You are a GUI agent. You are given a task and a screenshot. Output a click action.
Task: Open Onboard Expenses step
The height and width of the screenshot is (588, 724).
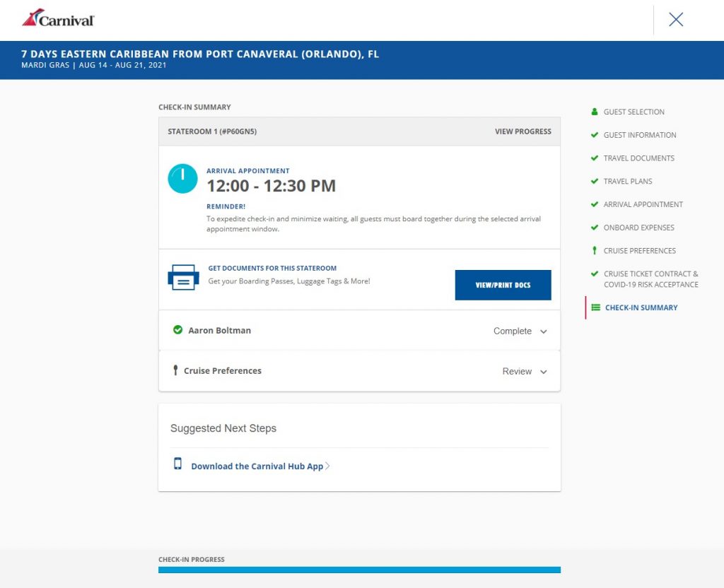[638, 228]
